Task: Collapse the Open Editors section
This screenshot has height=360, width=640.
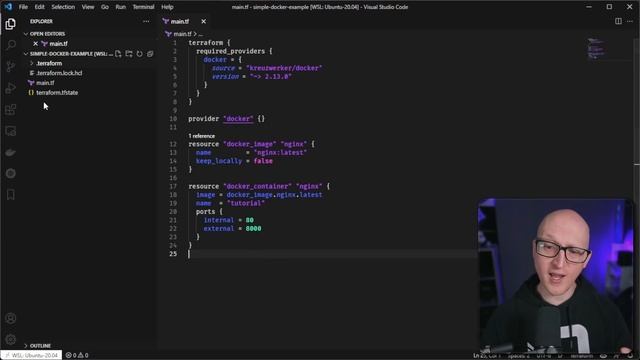Action: coord(26,34)
